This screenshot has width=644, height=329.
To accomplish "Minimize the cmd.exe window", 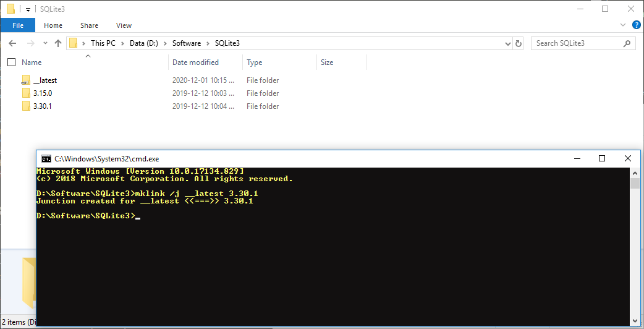I will (x=577, y=158).
